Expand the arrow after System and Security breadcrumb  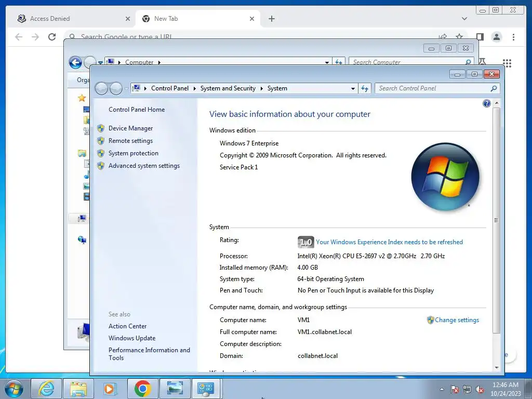262,88
